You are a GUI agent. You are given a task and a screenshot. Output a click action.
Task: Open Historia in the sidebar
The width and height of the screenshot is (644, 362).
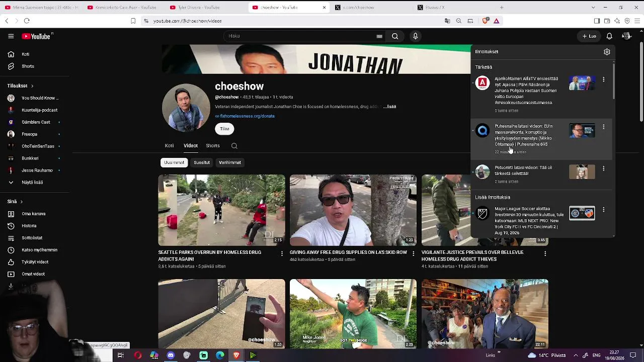click(x=29, y=226)
